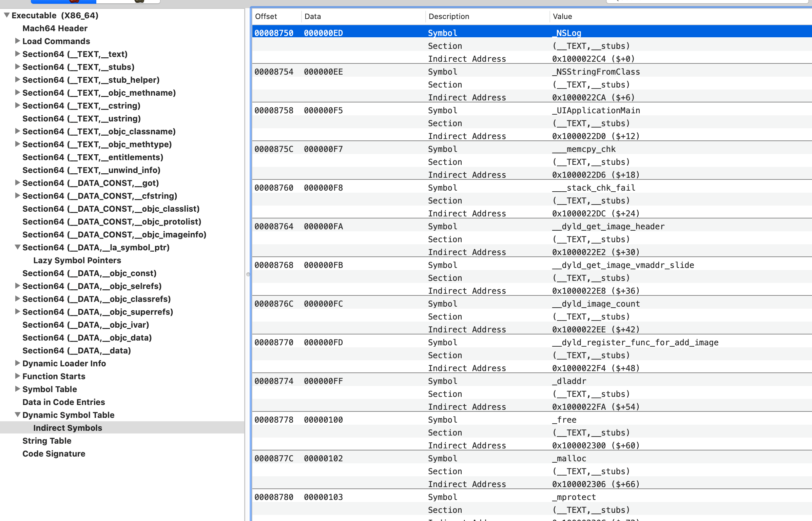Image resolution: width=812 pixels, height=521 pixels.
Task: Click offset cell 00008754
Action: pyautogui.click(x=274, y=72)
